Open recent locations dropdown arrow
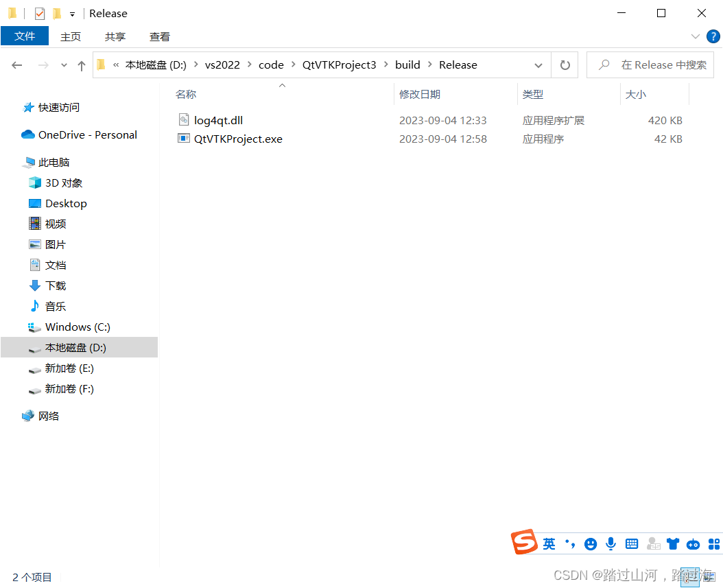Screen dimensions: 723x588 64,65
